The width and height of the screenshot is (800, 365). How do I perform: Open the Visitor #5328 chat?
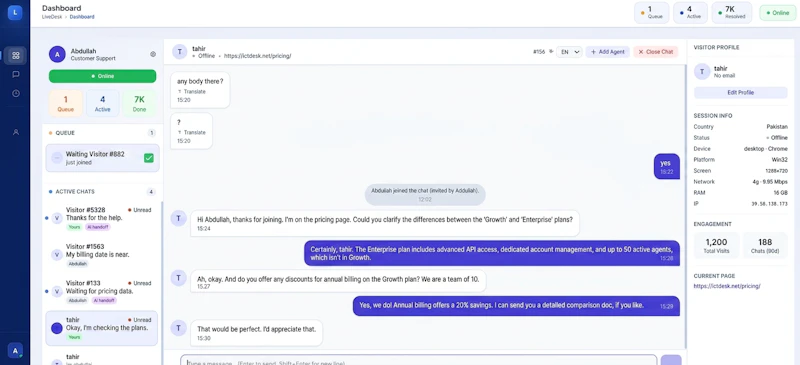click(103, 218)
